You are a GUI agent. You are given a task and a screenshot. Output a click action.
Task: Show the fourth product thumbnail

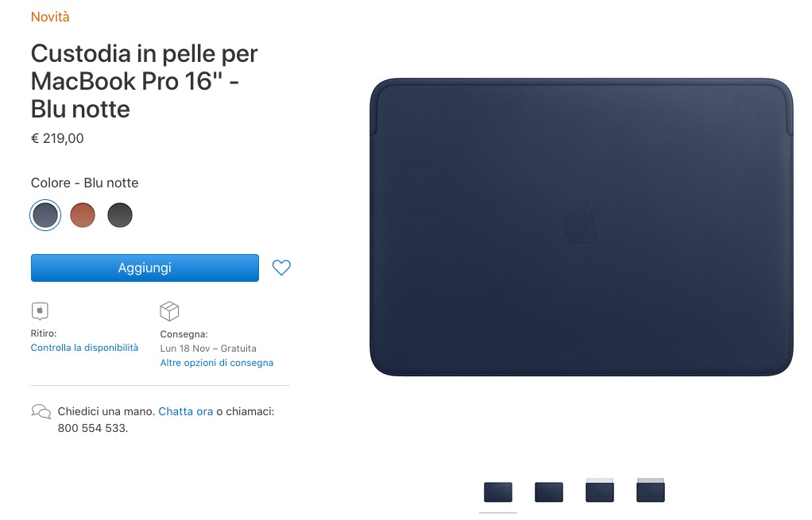(651, 490)
